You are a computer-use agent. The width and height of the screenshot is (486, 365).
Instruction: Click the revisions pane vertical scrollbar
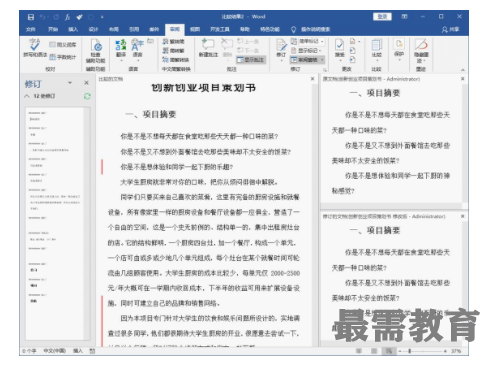87,223
